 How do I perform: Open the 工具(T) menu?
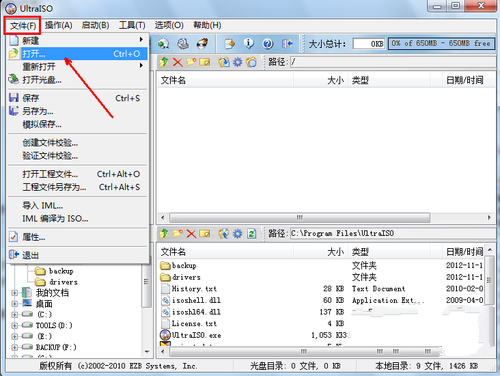click(x=132, y=25)
